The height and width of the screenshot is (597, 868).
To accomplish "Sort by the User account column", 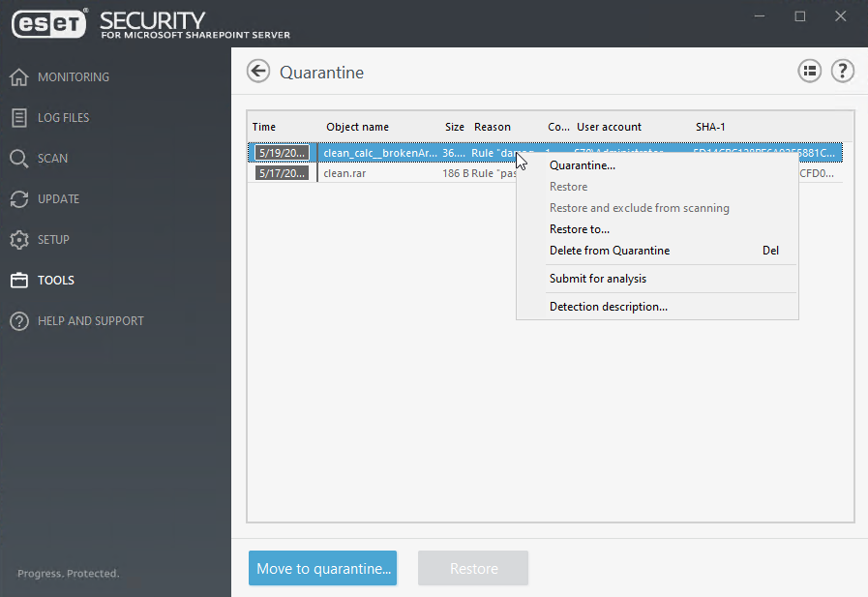I will (609, 127).
